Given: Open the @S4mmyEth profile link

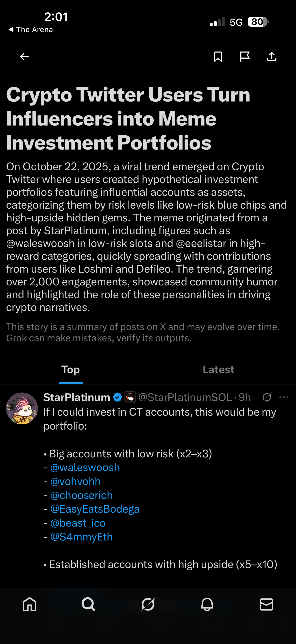Looking at the screenshot, I should 81,537.
